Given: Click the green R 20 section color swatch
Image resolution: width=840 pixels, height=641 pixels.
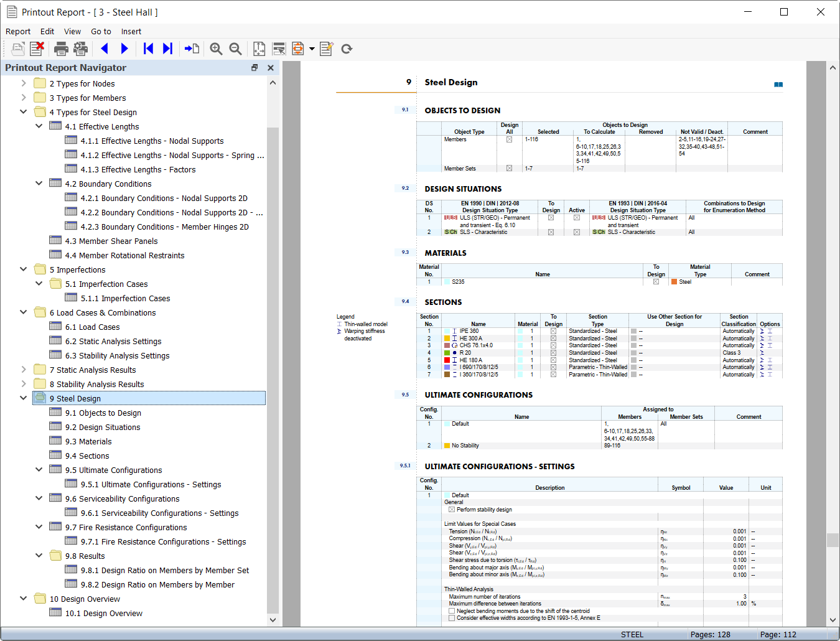Looking at the screenshot, I should [x=447, y=352].
